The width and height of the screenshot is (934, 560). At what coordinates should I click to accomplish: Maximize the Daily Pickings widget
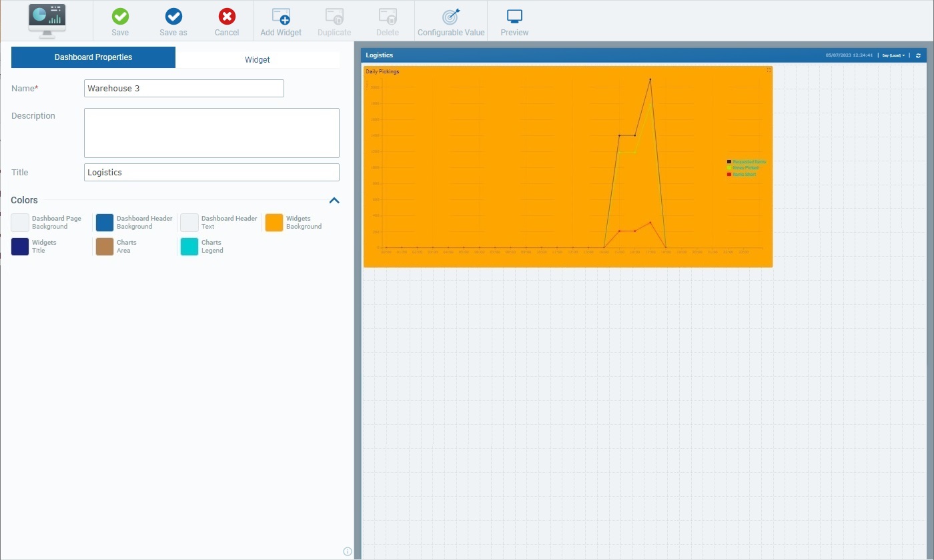(769, 70)
